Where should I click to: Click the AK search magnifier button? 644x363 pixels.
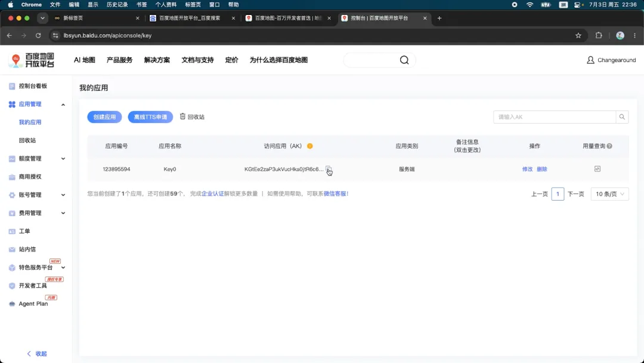(x=622, y=117)
